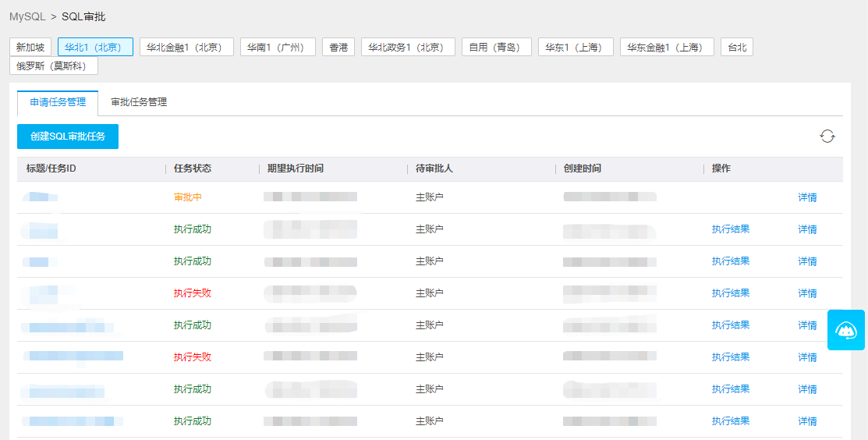This screenshot has height=440, width=868.
Task: Select the 新加坡 region
Action: pyautogui.click(x=30, y=48)
